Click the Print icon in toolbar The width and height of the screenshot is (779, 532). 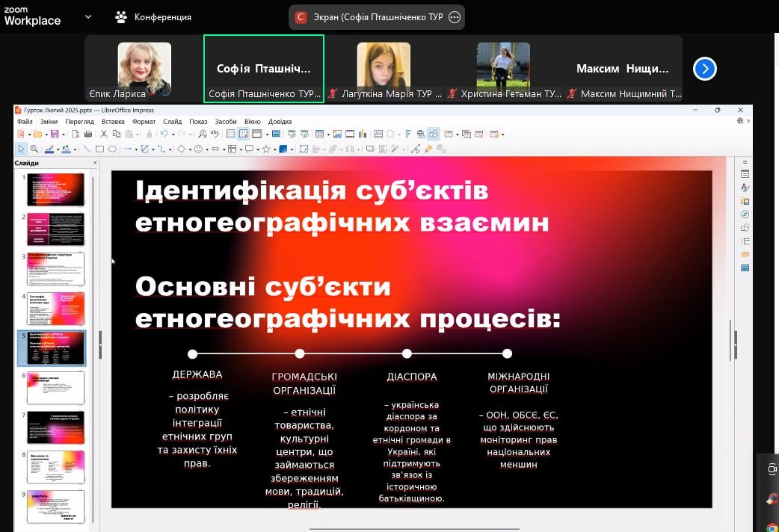click(88, 134)
